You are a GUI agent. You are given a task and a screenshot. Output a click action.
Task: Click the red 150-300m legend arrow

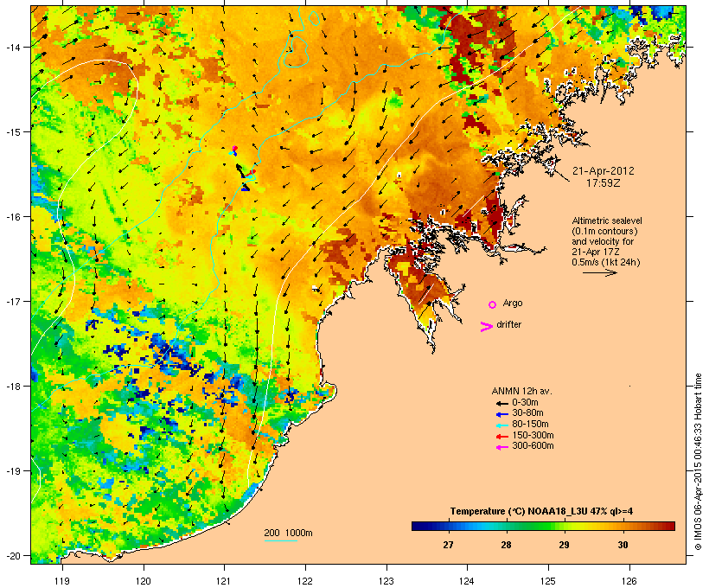[x=501, y=437]
